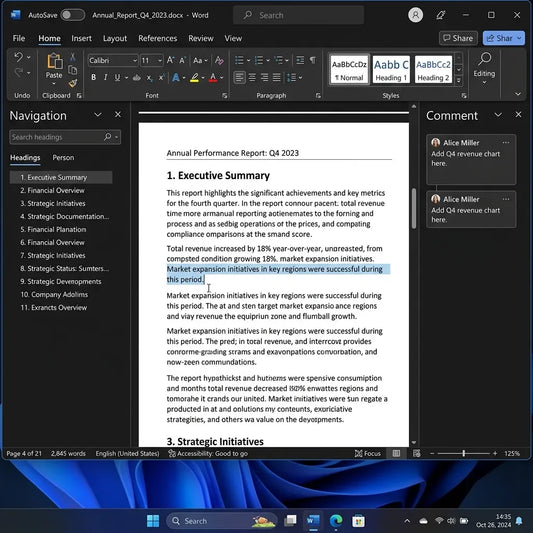Go to 5. Financial Planation heading
Image resolution: width=533 pixels, height=533 pixels.
[53, 229]
